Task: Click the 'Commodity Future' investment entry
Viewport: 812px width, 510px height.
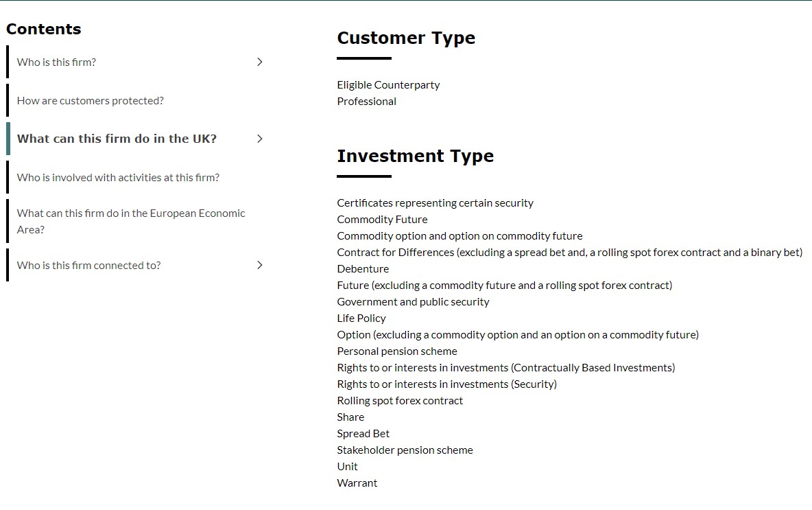Action: pos(382,220)
